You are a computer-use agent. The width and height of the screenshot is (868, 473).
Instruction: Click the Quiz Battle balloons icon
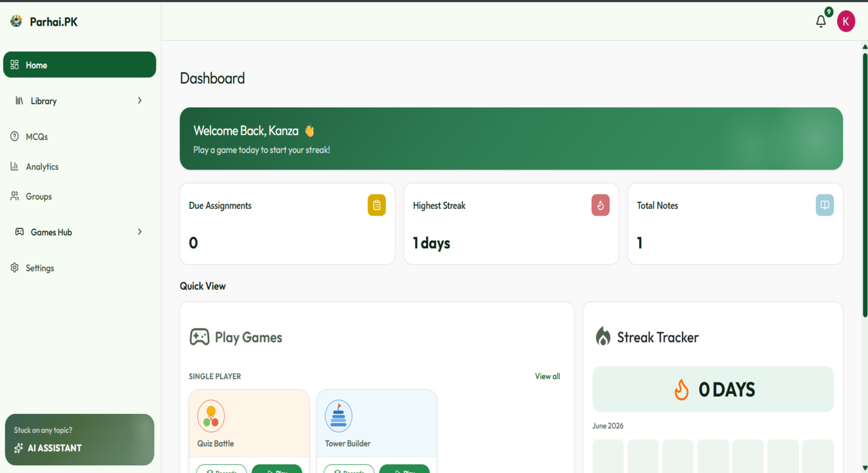click(211, 416)
